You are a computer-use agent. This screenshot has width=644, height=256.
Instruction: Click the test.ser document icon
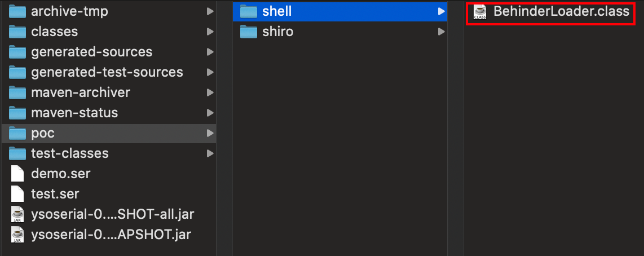[x=18, y=194]
